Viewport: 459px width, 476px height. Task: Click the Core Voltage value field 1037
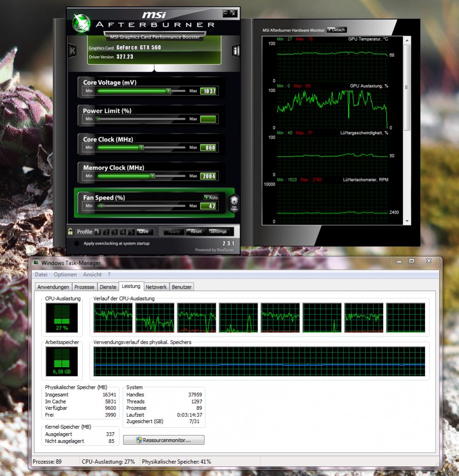[208, 91]
